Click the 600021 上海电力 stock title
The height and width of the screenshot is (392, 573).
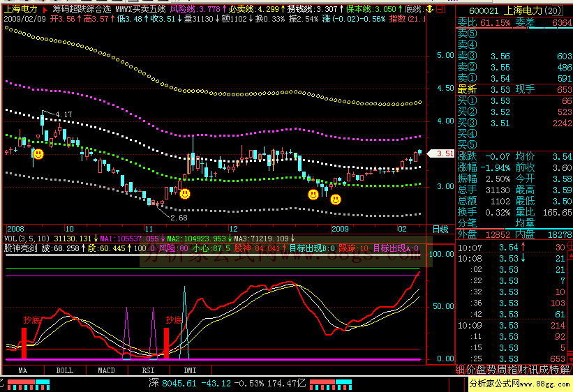tap(514, 10)
